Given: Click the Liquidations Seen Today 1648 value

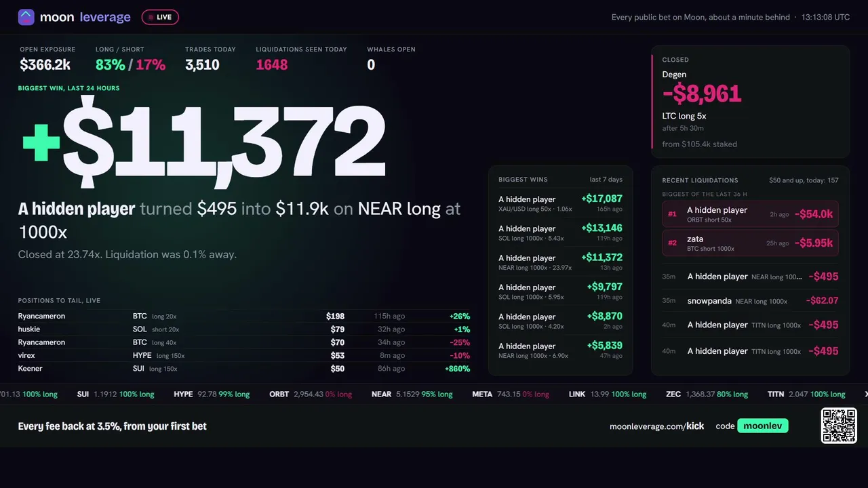Looking at the screenshot, I should click(x=272, y=64).
